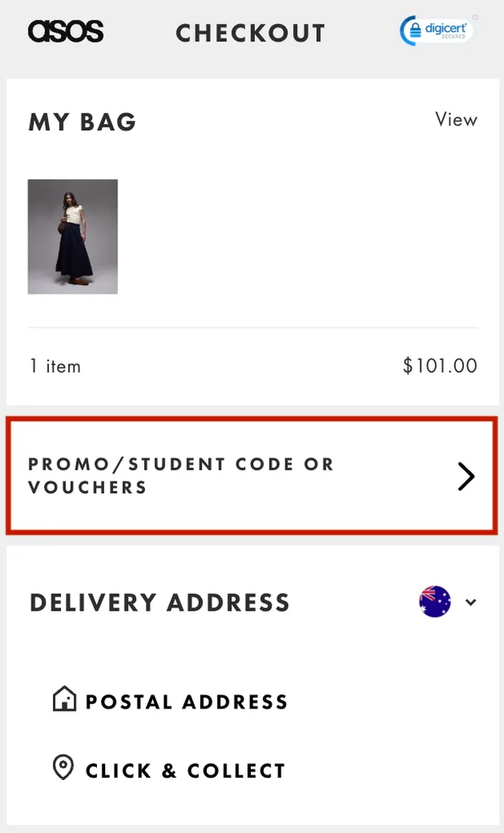
Task: Click the Click & Collect location pin icon
Action: point(63,766)
